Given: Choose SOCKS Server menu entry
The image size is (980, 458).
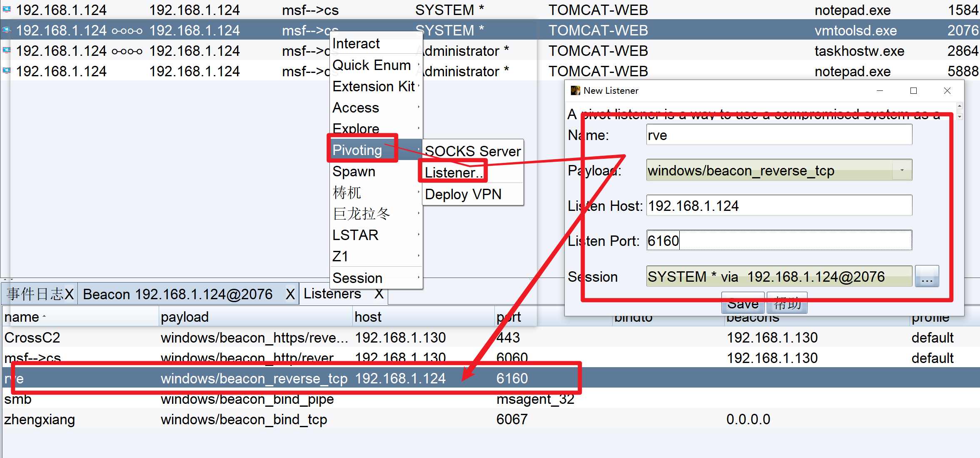Looking at the screenshot, I should tap(472, 151).
